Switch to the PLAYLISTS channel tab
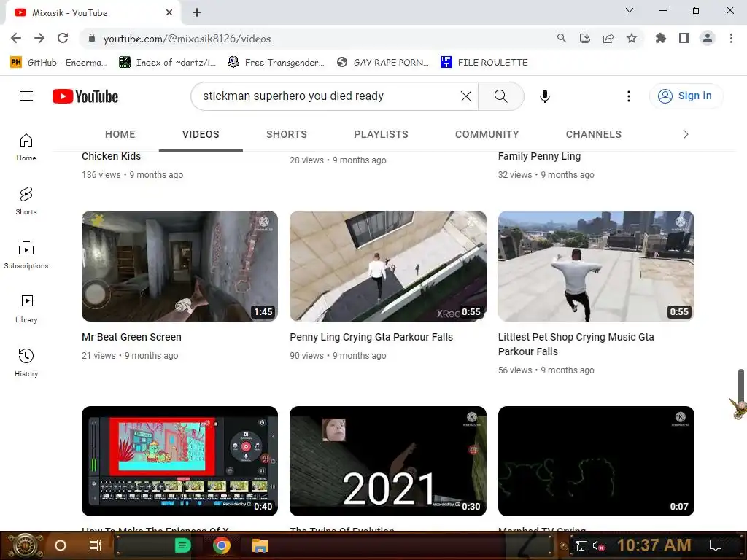Image resolution: width=747 pixels, height=560 pixels. (x=381, y=134)
